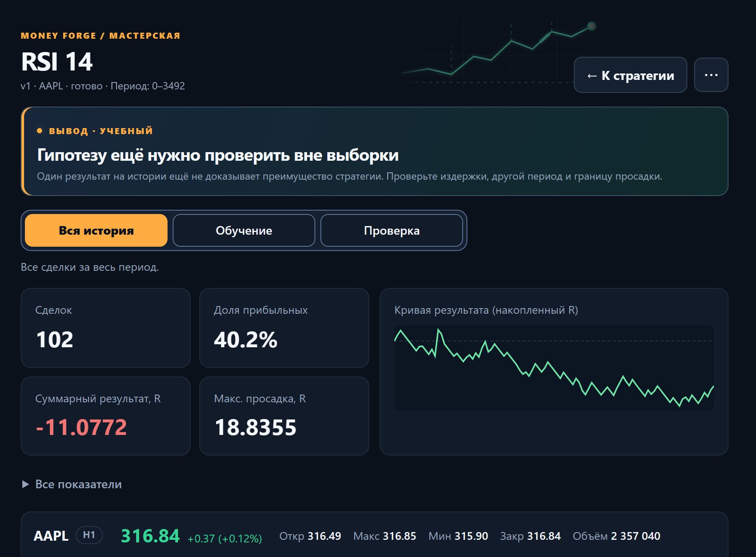
Task: Click the cumulative R result curve chart
Action: (x=554, y=368)
